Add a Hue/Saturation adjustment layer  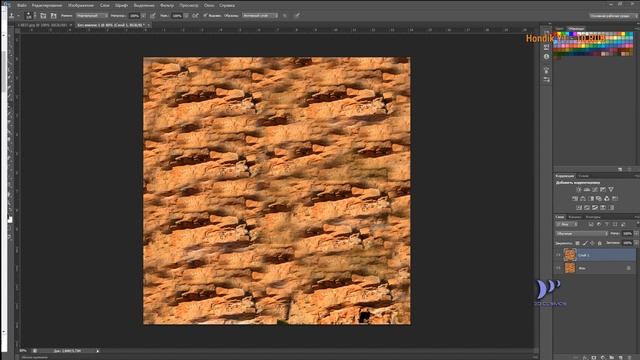click(x=575, y=198)
